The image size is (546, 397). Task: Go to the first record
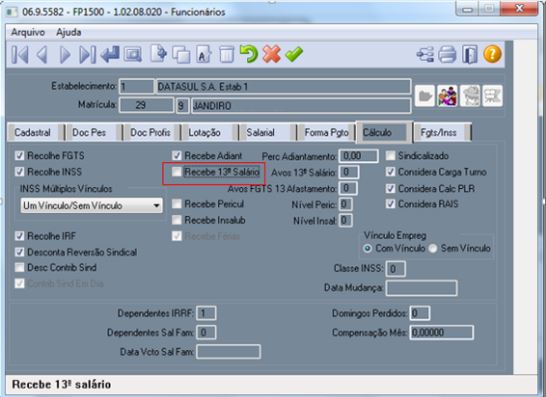coord(20,55)
